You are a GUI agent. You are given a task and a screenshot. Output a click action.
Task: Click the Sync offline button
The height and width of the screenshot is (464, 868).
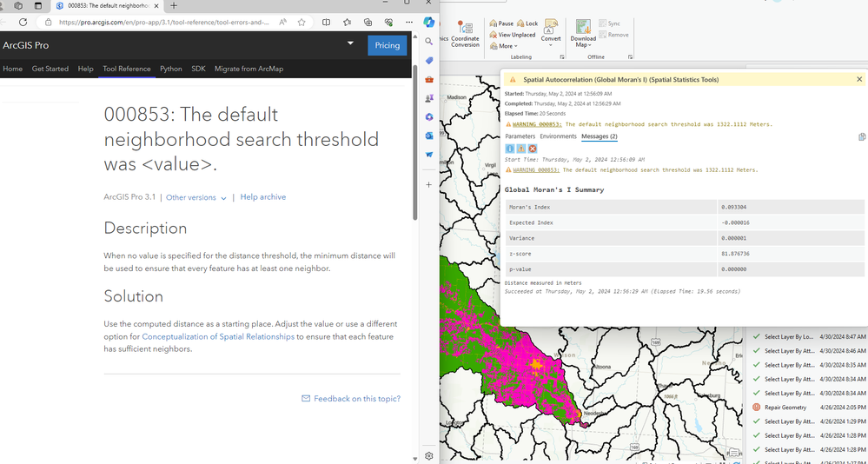609,23
